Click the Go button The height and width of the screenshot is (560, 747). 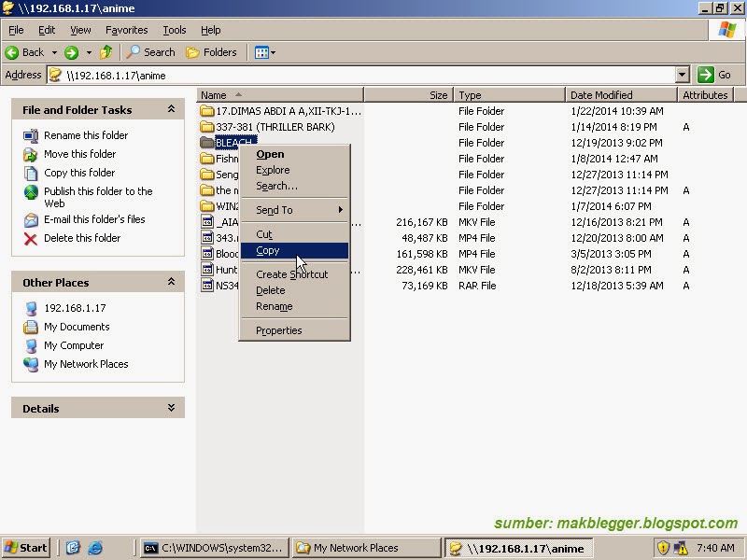click(x=714, y=75)
